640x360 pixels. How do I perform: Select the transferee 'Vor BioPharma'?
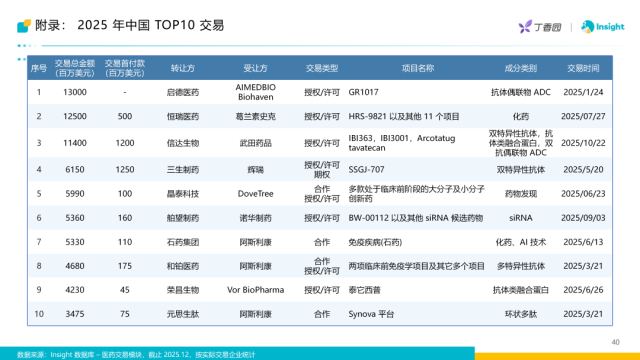tap(256, 290)
